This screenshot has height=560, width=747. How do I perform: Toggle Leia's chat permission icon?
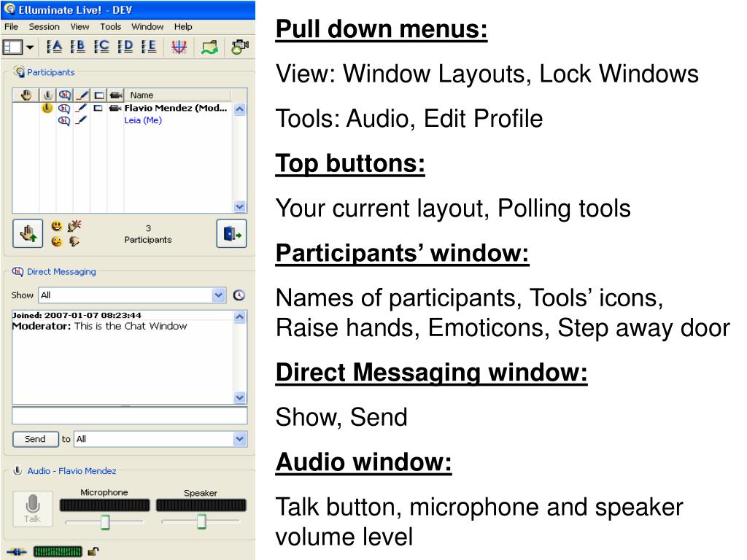(64, 121)
